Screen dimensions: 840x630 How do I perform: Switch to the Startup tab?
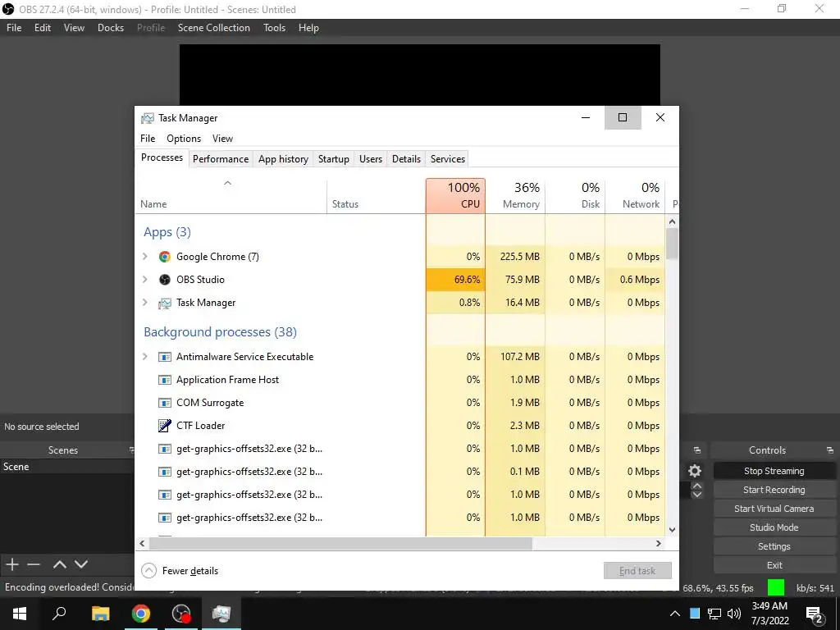[334, 159]
